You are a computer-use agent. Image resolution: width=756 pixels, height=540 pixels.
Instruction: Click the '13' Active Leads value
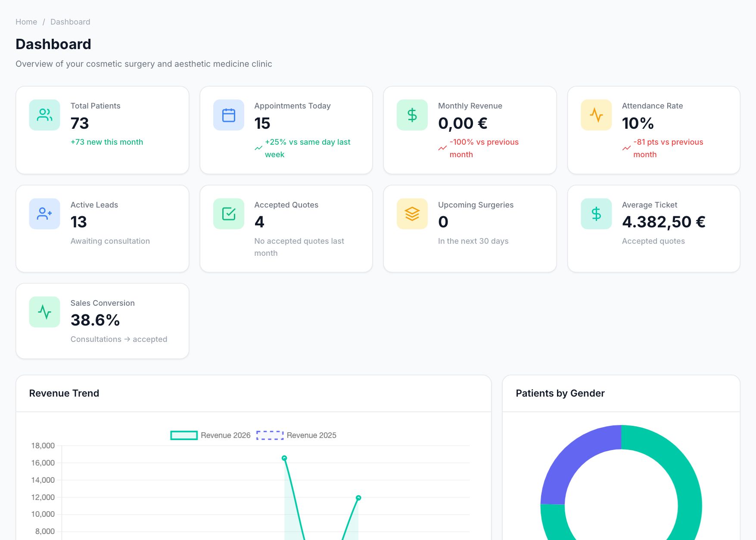click(x=79, y=222)
